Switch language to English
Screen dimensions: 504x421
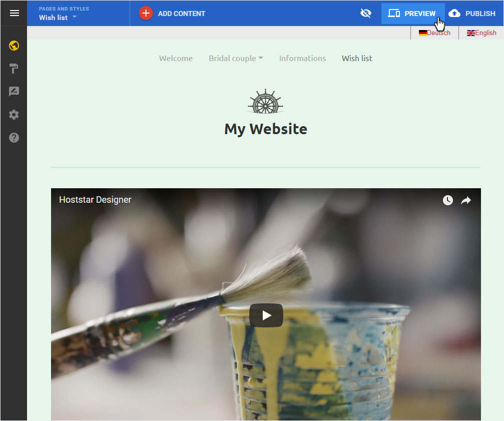click(x=481, y=33)
